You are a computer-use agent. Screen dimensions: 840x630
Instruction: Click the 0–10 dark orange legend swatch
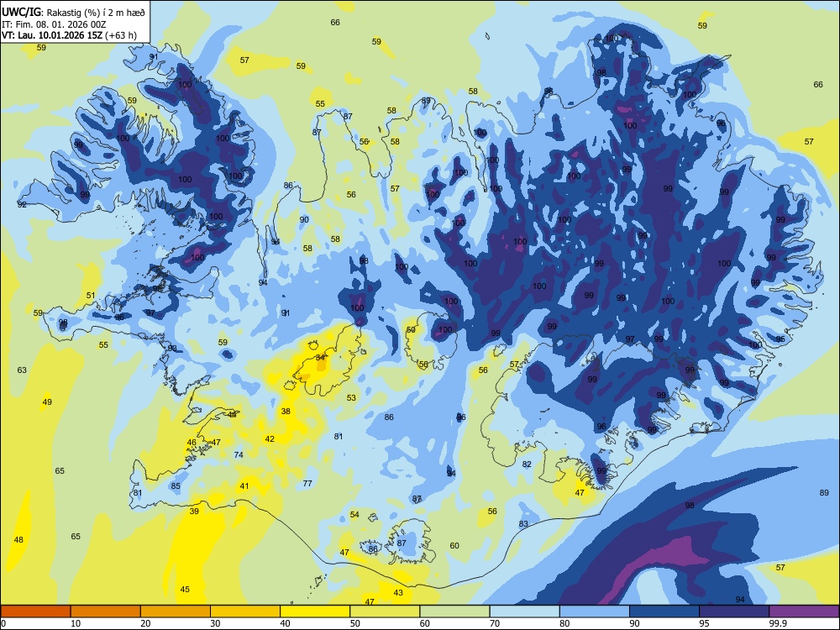point(35,612)
